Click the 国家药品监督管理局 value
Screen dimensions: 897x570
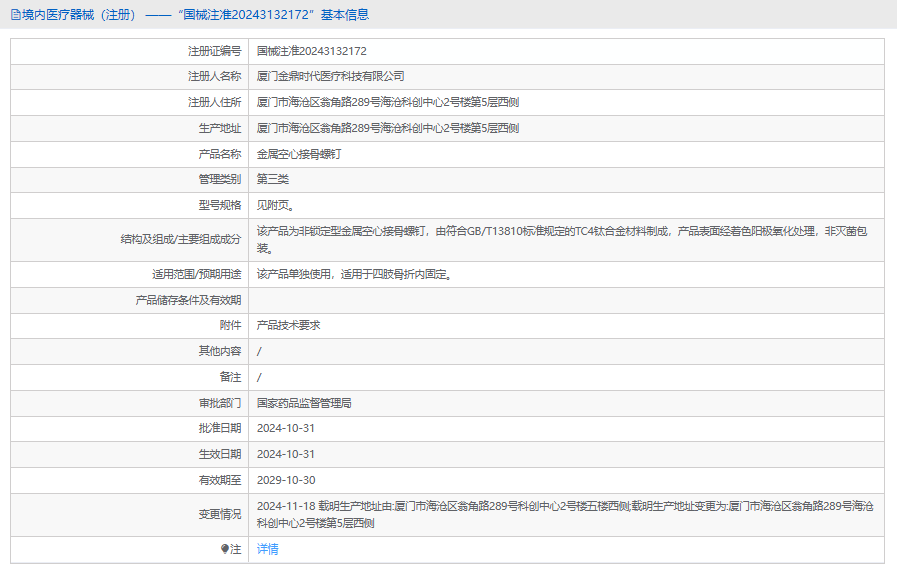point(304,403)
